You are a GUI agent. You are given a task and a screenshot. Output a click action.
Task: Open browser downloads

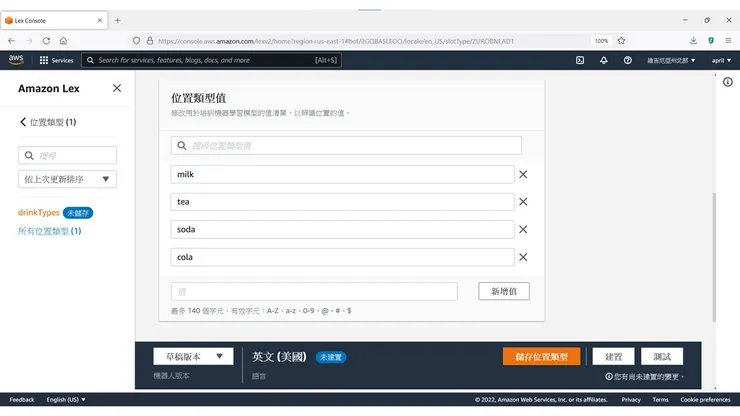[x=693, y=41]
